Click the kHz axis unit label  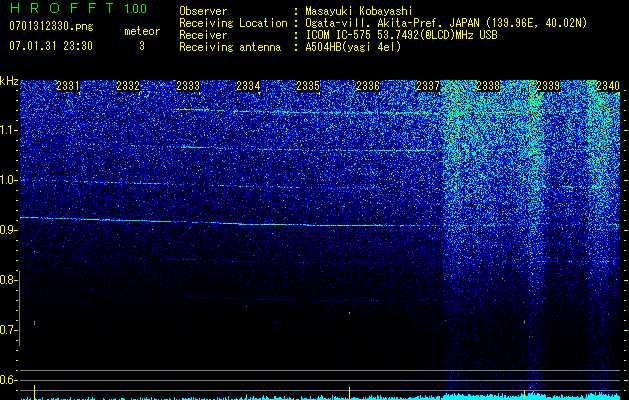(x=9, y=81)
